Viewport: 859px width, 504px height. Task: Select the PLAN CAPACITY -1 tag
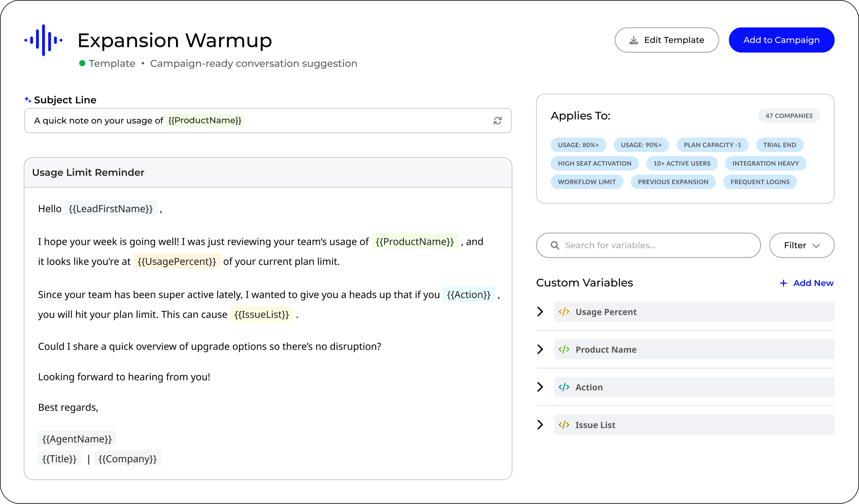pyautogui.click(x=713, y=145)
